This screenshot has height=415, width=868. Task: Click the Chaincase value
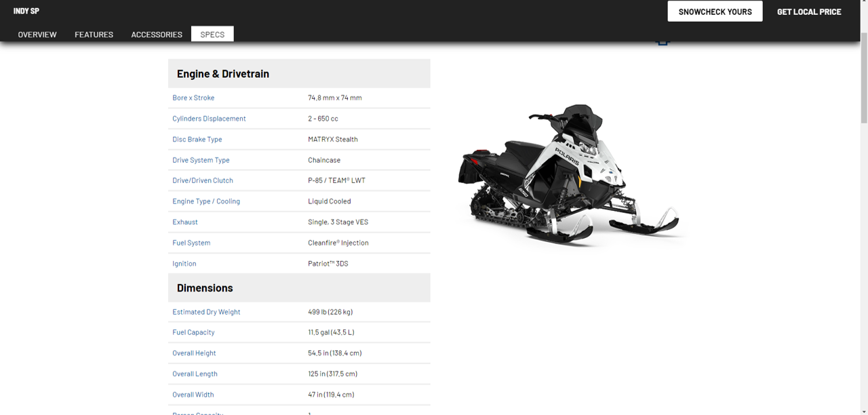(x=324, y=160)
